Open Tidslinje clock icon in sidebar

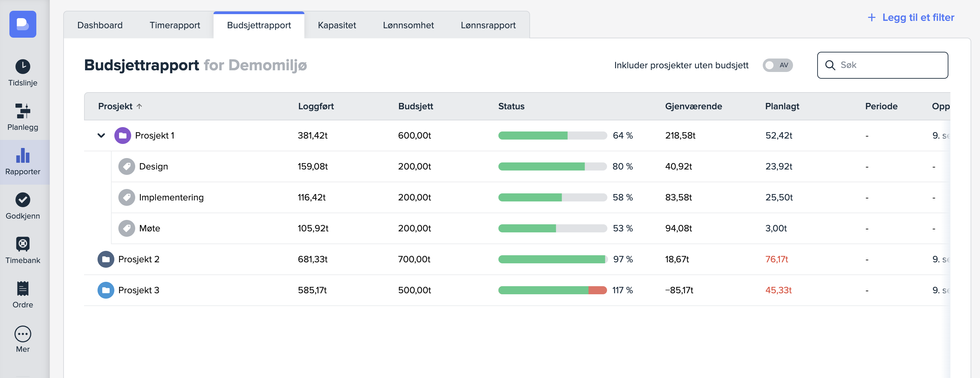[23, 67]
